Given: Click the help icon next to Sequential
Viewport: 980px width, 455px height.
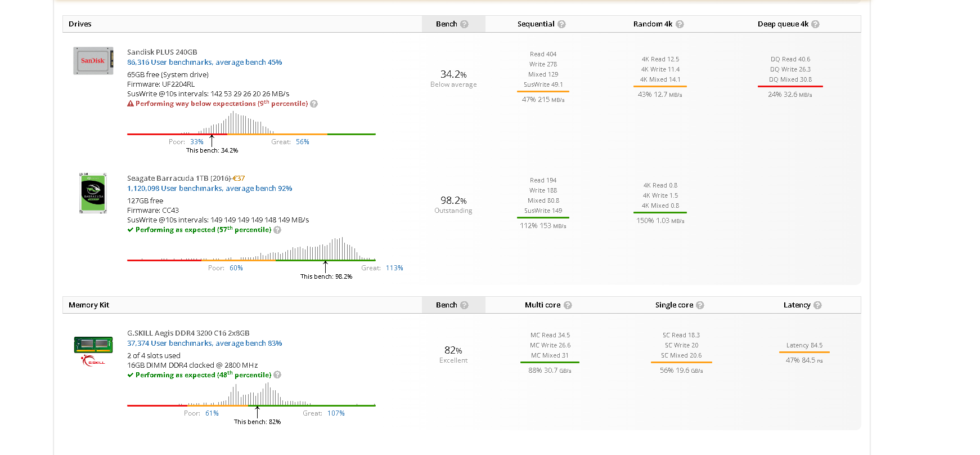Looking at the screenshot, I should pos(561,24).
